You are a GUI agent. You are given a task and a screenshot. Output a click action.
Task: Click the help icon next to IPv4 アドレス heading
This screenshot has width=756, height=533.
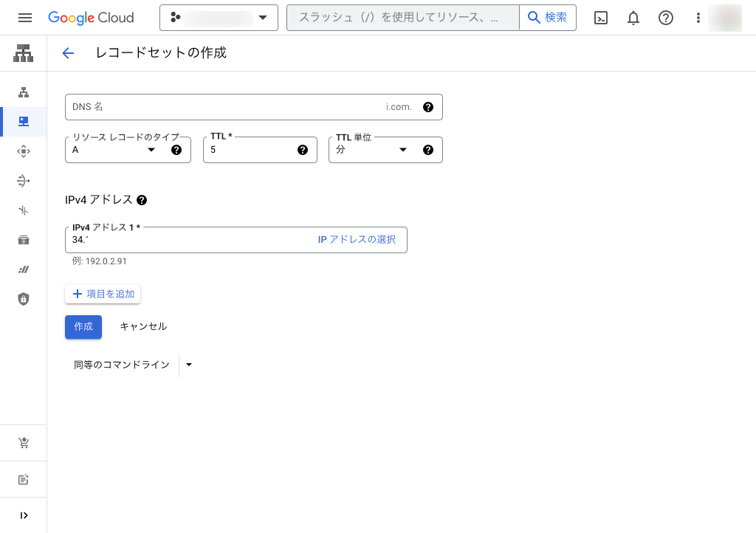[142, 200]
